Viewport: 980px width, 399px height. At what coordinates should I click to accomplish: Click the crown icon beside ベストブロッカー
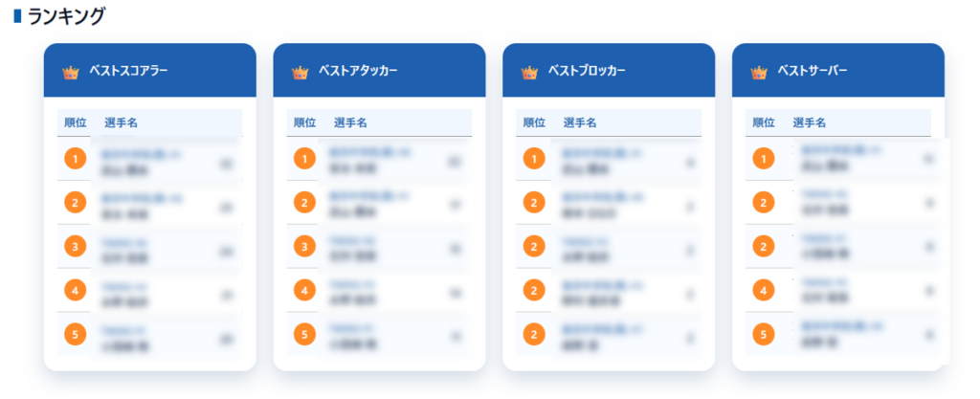(529, 72)
